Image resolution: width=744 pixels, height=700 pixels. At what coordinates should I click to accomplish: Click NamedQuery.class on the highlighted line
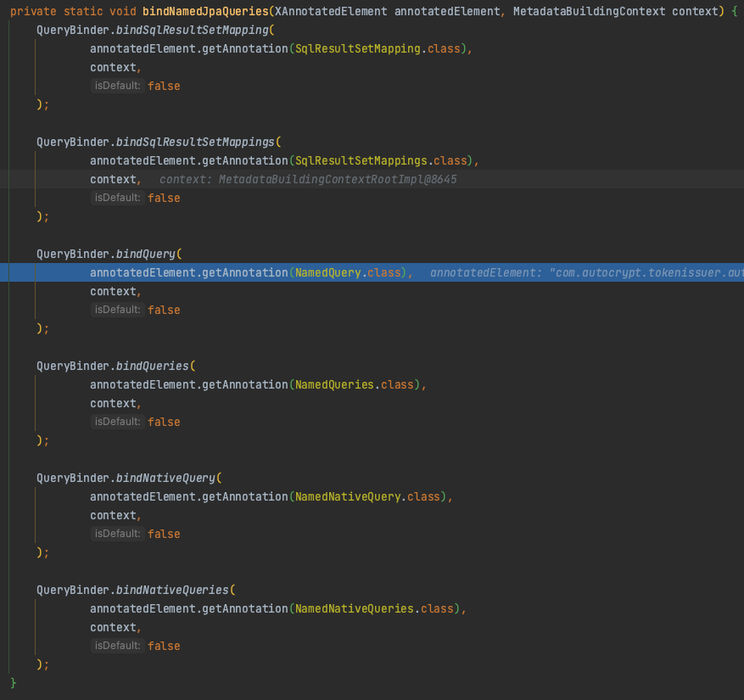click(x=348, y=273)
